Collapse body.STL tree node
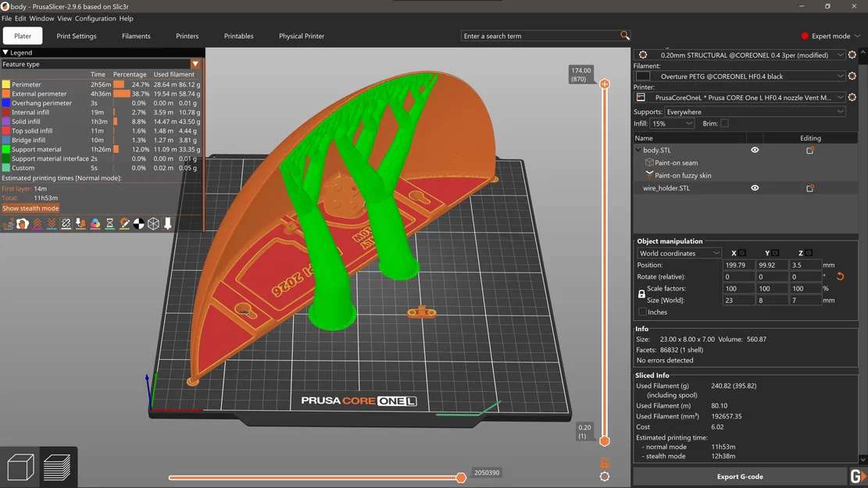The width and height of the screenshot is (868, 488). [x=638, y=150]
